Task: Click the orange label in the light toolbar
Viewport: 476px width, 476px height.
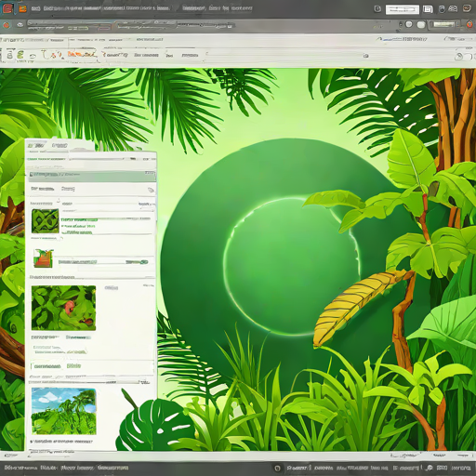Action: [82, 55]
